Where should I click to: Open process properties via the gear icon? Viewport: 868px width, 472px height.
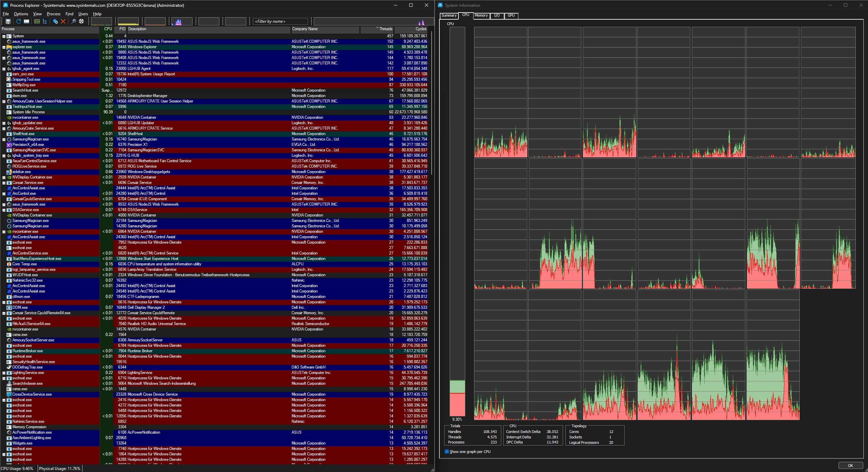click(55, 21)
